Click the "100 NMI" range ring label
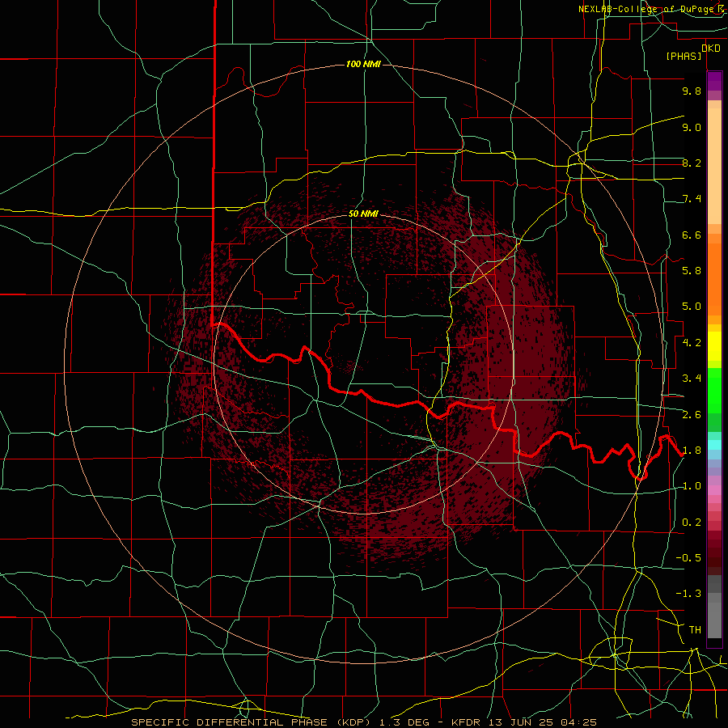 363,64
